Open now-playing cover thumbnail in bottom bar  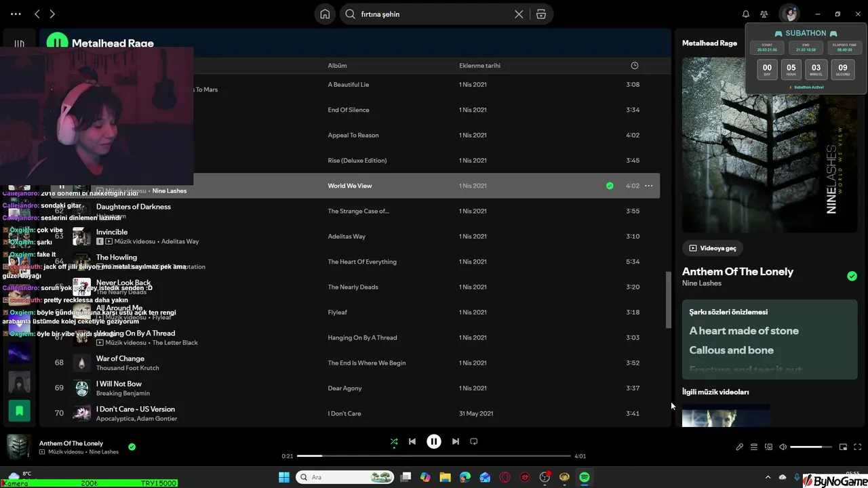click(x=19, y=447)
